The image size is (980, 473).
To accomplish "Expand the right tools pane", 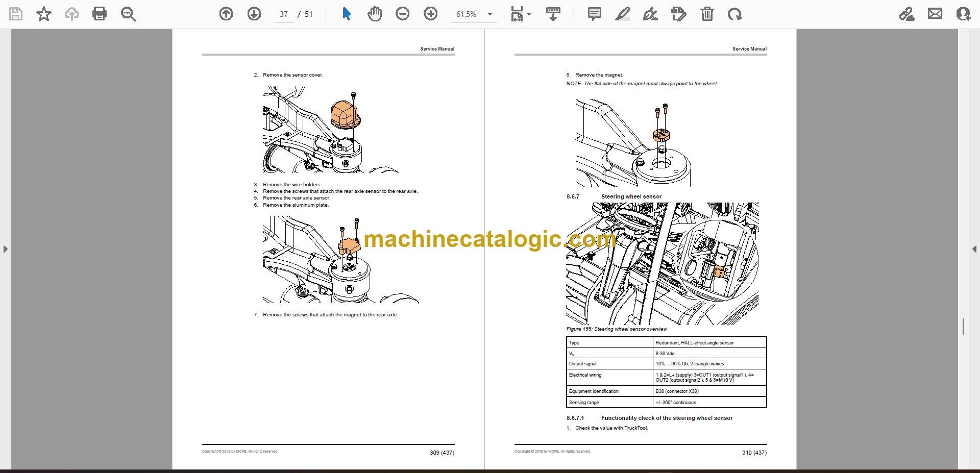I will click(974, 249).
